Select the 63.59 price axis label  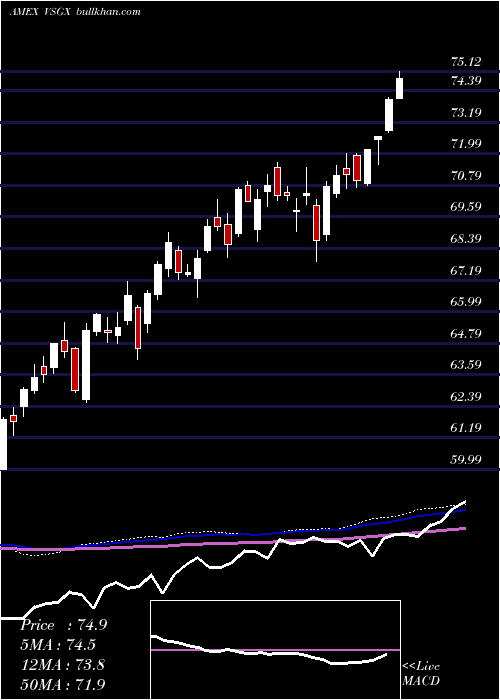click(x=466, y=365)
